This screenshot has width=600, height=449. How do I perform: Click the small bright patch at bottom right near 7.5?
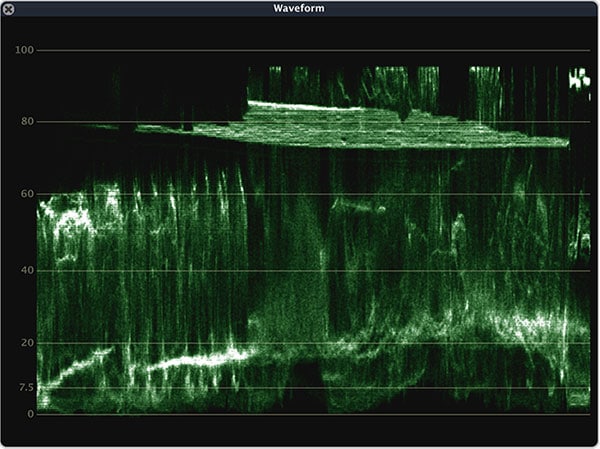tap(579, 398)
